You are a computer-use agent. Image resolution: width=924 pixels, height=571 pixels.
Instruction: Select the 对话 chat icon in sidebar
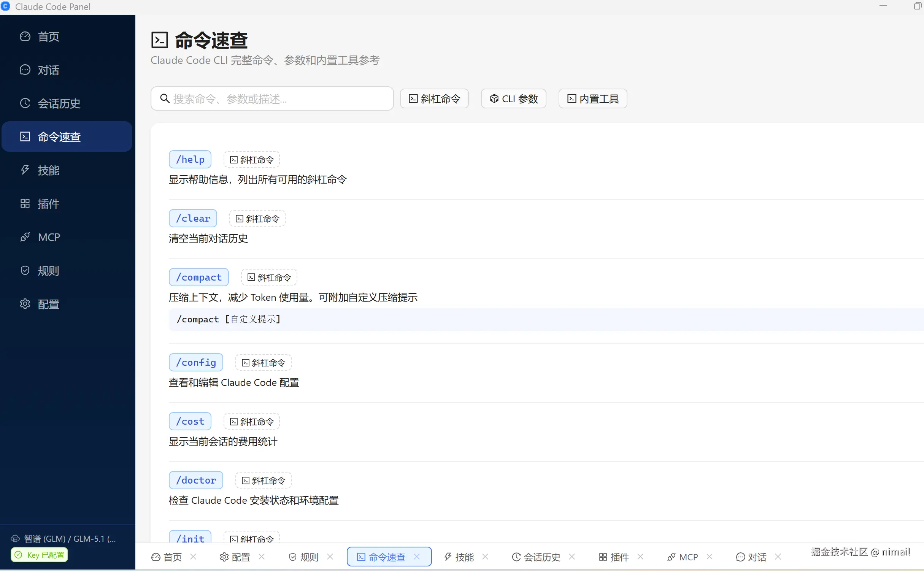tap(25, 70)
